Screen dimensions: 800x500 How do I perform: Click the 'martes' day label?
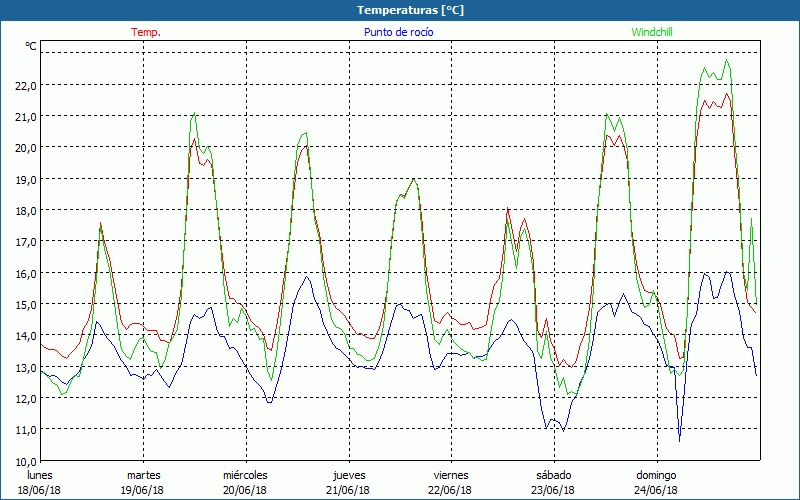[x=143, y=475]
